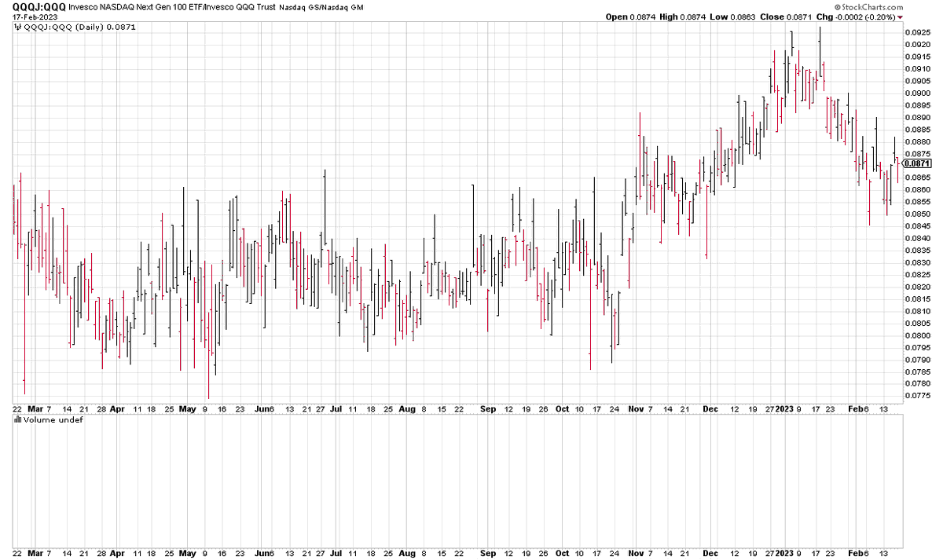This screenshot has height=560, width=943.
Task: Click the May label under the price chart
Action: pos(188,409)
